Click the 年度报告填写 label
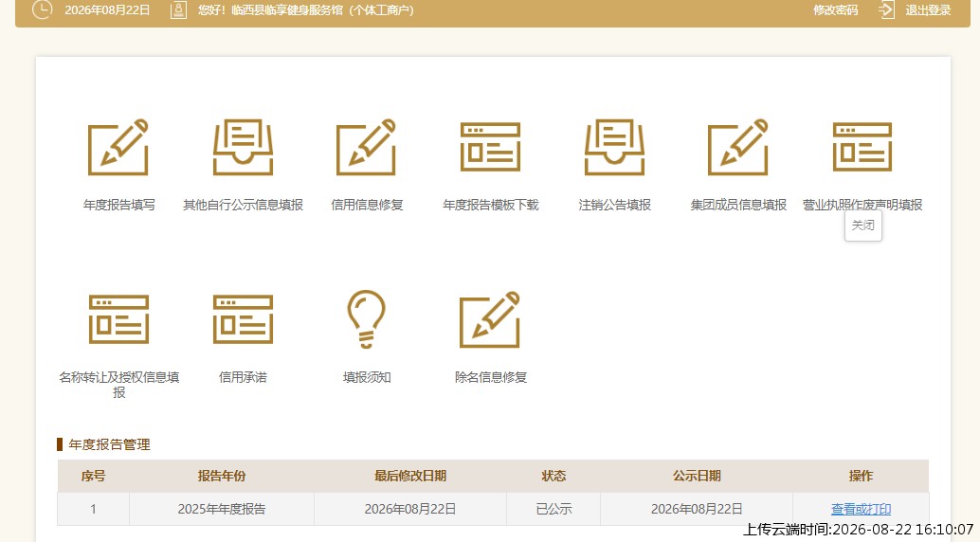The image size is (980, 542). (118, 205)
